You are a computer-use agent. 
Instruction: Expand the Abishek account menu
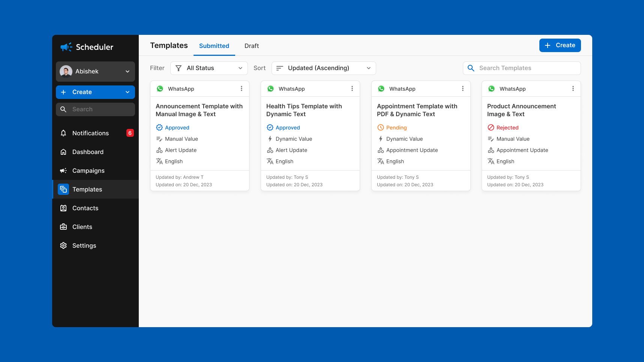(127, 71)
